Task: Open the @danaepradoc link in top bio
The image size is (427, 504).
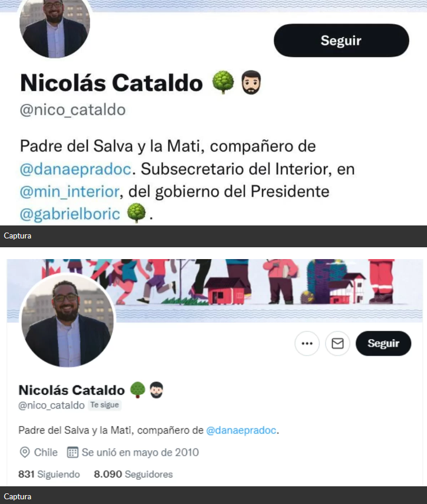Action: [75, 169]
